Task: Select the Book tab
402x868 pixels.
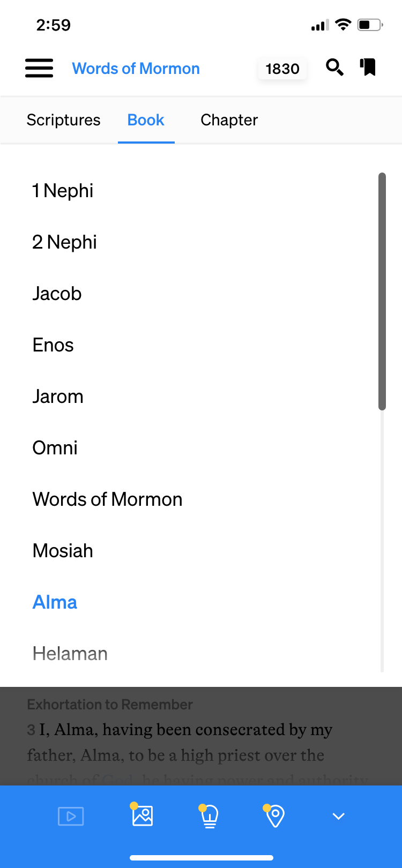Action: pos(146,120)
